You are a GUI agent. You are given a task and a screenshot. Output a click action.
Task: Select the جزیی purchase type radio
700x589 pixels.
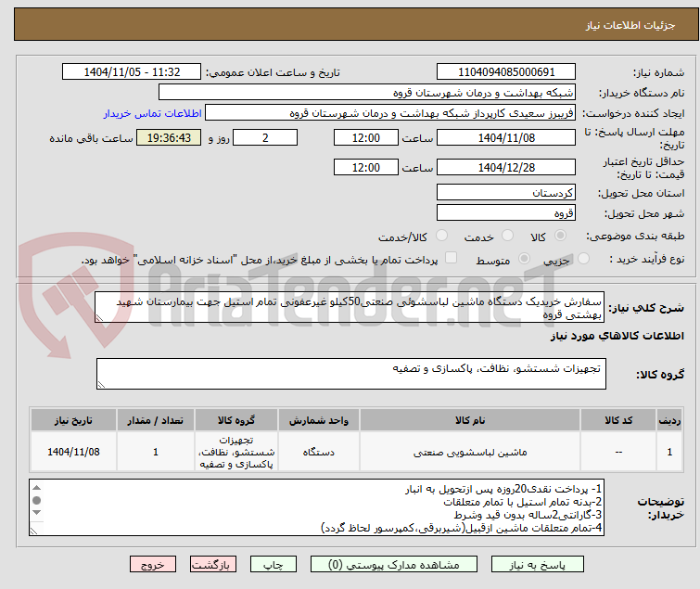(583, 259)
